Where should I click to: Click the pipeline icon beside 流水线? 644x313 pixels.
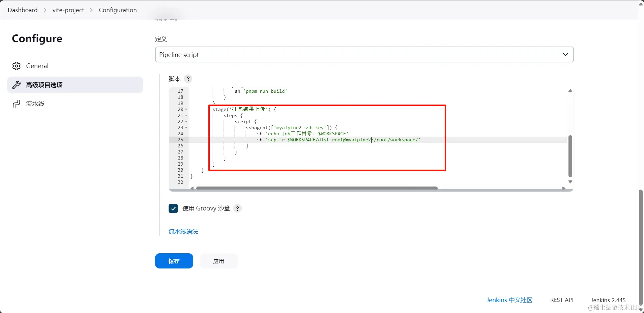[x=16, y=104]
